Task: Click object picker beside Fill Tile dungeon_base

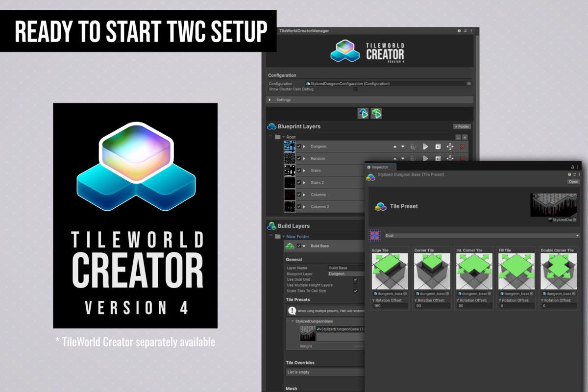Action: (532, 294)
